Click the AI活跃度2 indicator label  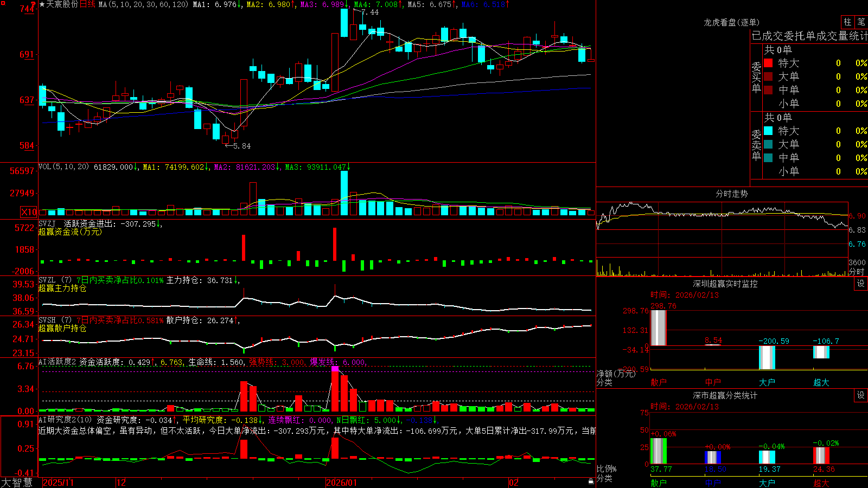(x=58, y=362)
